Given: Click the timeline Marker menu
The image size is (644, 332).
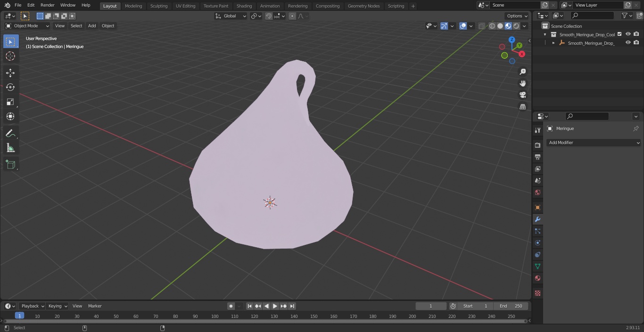Looking at the screenshot, I should click(95, 306).
